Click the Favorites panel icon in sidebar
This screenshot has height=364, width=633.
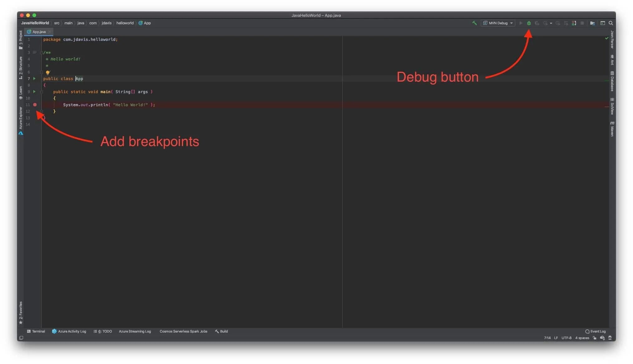pos(21,310)
